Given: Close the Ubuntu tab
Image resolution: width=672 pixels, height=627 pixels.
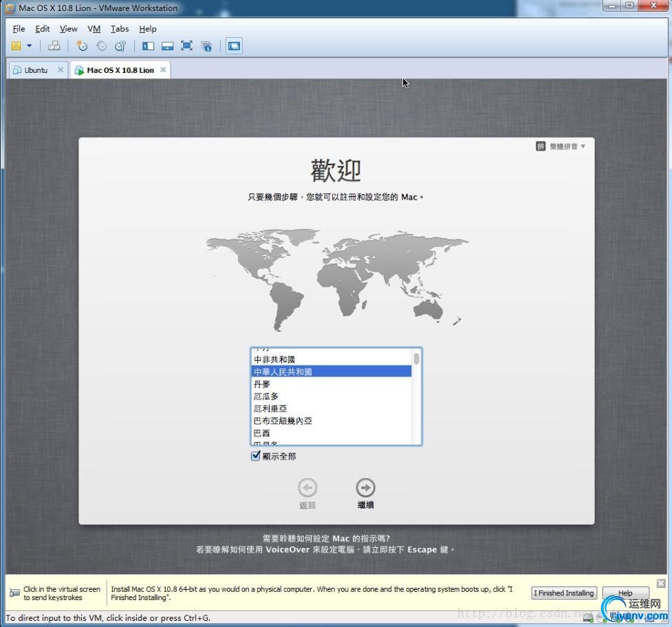Looking at the screenshot, I should click(61, 70).
